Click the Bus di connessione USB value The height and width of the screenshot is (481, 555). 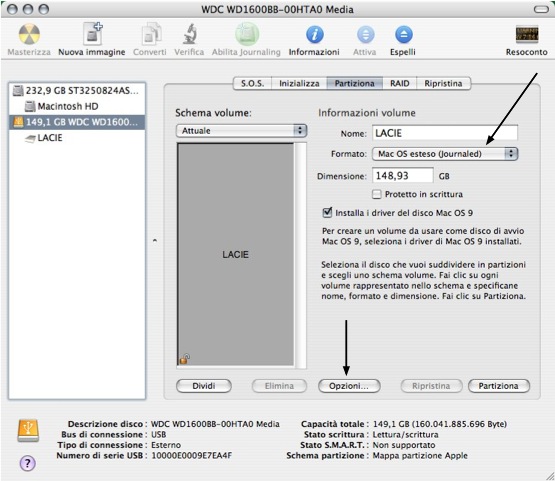pos(159,434)
